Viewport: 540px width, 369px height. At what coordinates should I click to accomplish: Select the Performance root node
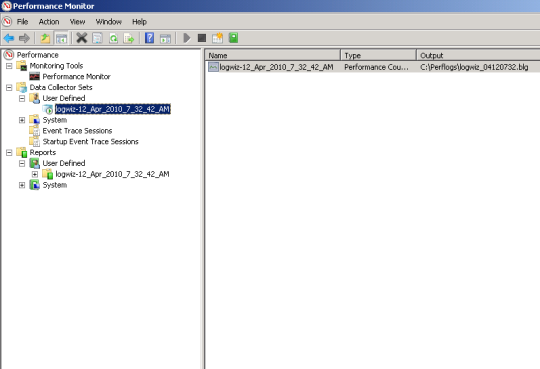pos(38,55)
